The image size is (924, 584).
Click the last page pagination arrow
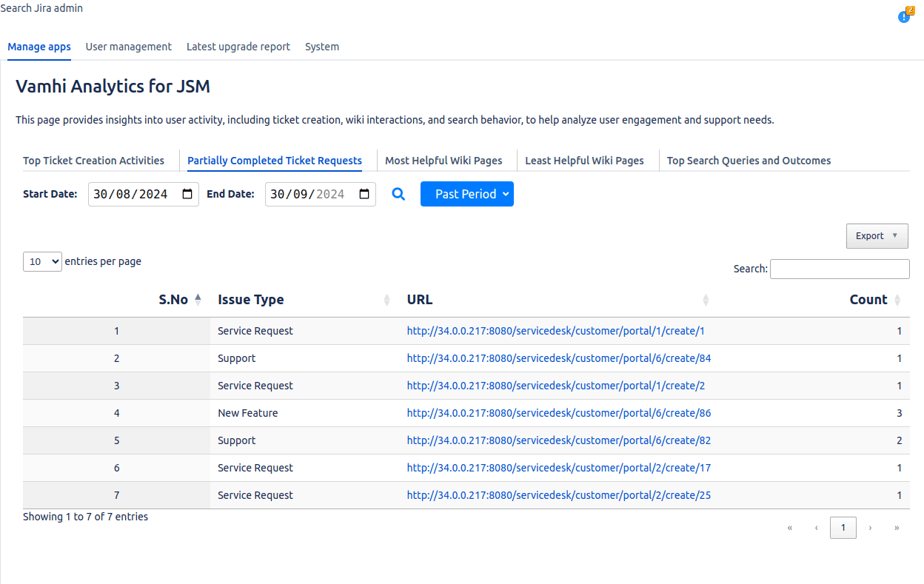[x=897, y=528]
